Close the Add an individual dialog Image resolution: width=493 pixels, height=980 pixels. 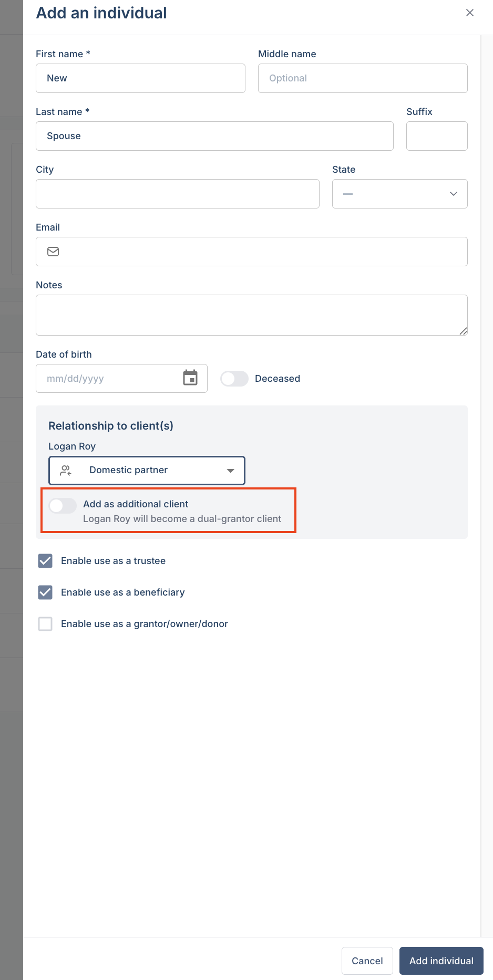pos(470,13)
